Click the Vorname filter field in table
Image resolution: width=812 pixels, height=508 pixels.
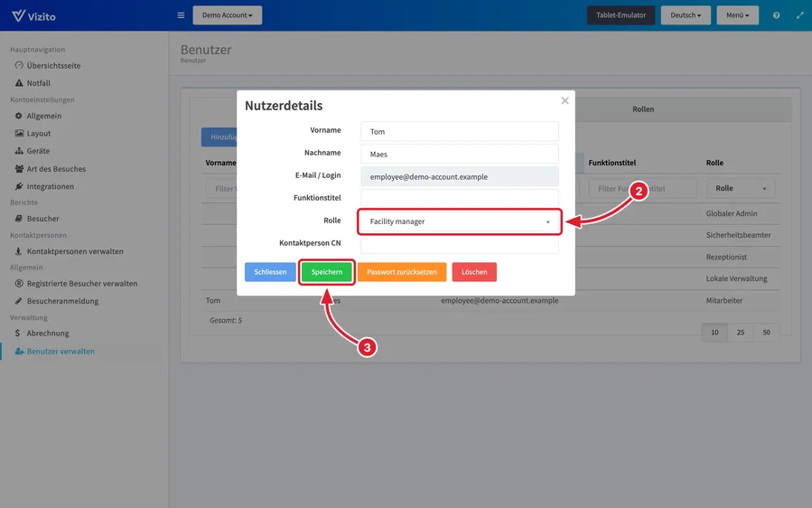pyautogui.click(x=221, y=188)
